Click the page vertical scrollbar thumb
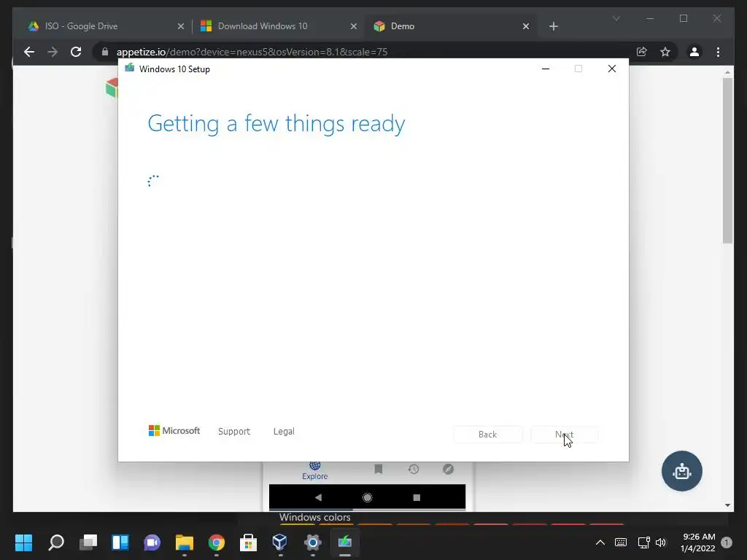This screenshot has width=747, height=560. (727, 160)
